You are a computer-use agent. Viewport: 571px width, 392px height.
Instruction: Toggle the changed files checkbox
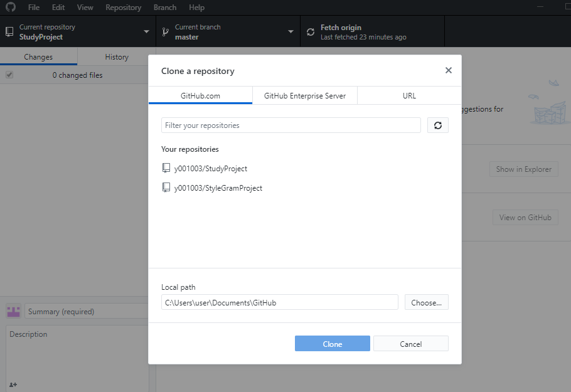click(x=9, y=75)
